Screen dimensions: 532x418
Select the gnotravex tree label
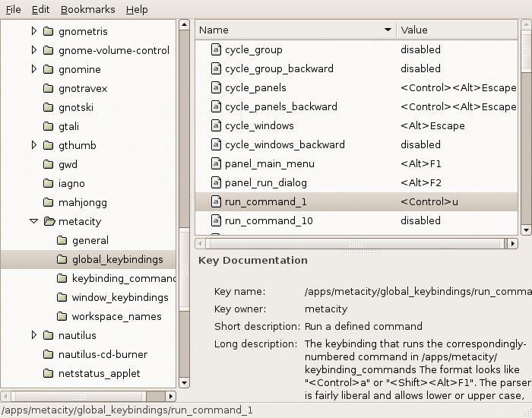pyautogui.click(x=83, y=89)
